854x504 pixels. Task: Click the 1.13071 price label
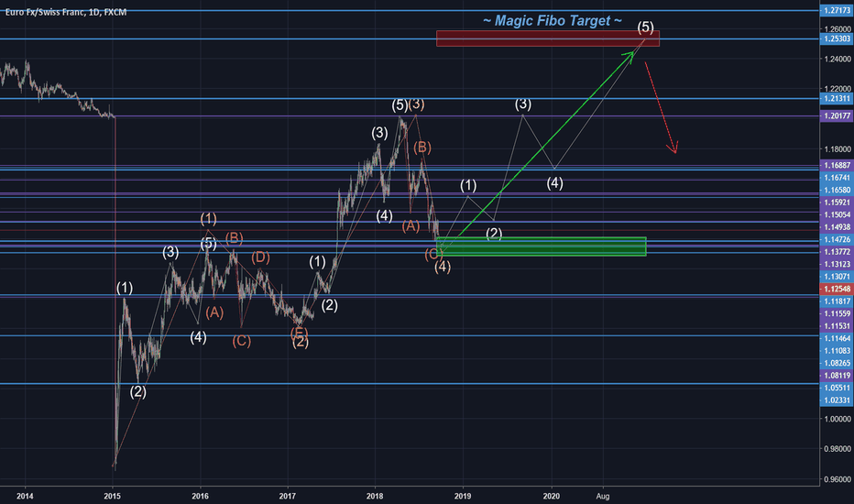pyautogui.click(x=836, y=276)
